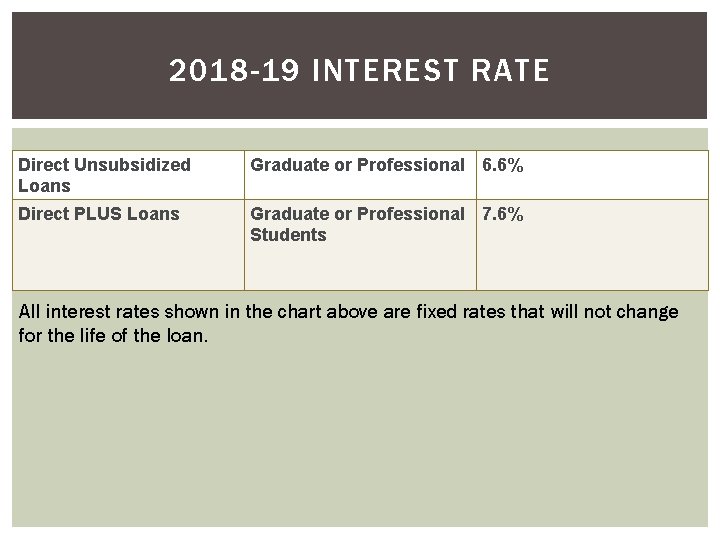The height and width of the screenshot is (540, 720).
Task: Click the fixed rates note paragraph
Action: click(x=349, y=324)
